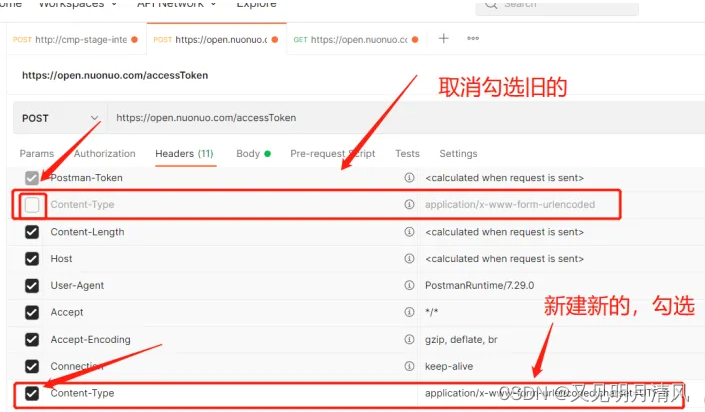Uncheck the Connection header
Screen dimensions: 705x412
[32, 367]
